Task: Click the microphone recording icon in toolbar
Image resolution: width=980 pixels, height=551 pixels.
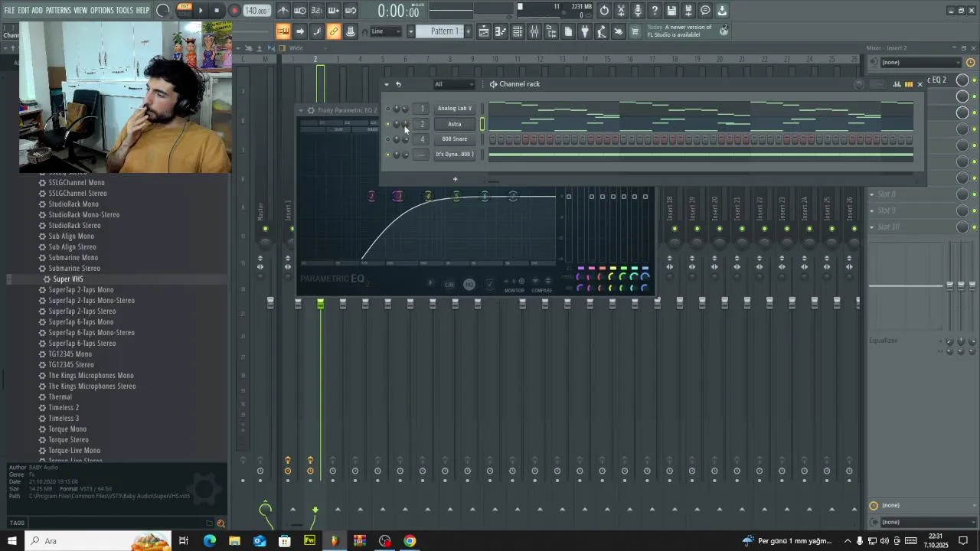Action: pyautogui.click(x=638, y=11)
